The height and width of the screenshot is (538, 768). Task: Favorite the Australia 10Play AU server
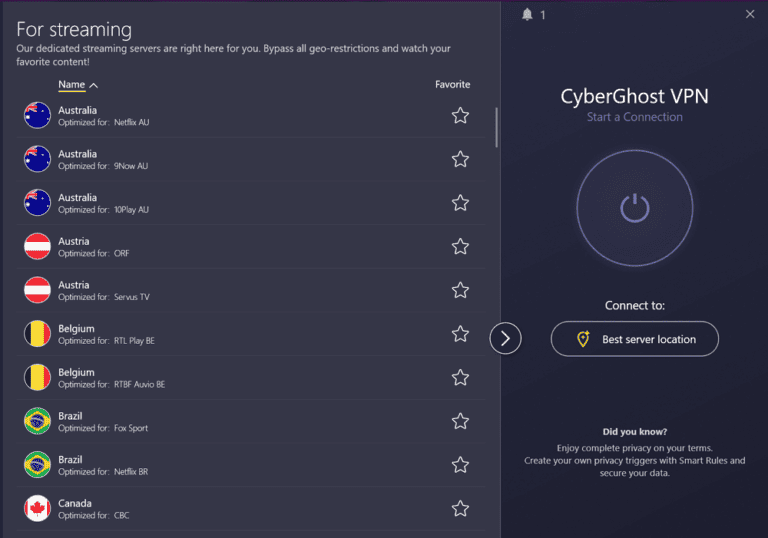pos(460,203)
